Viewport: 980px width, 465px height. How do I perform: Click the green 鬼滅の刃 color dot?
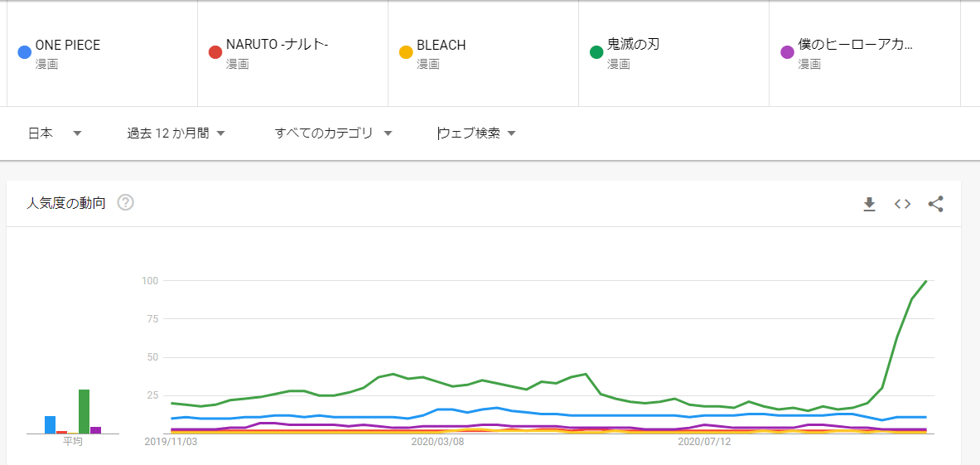[596, 53]
